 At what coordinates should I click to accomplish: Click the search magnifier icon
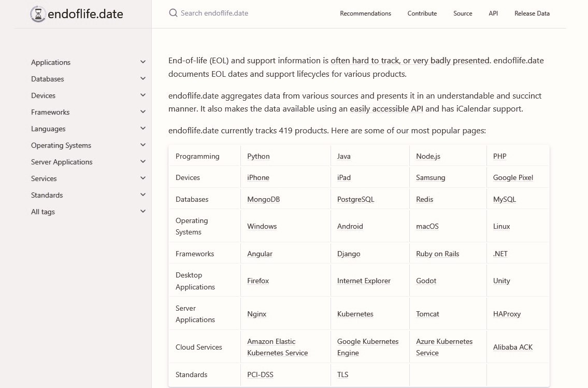[x=173, y=13]
